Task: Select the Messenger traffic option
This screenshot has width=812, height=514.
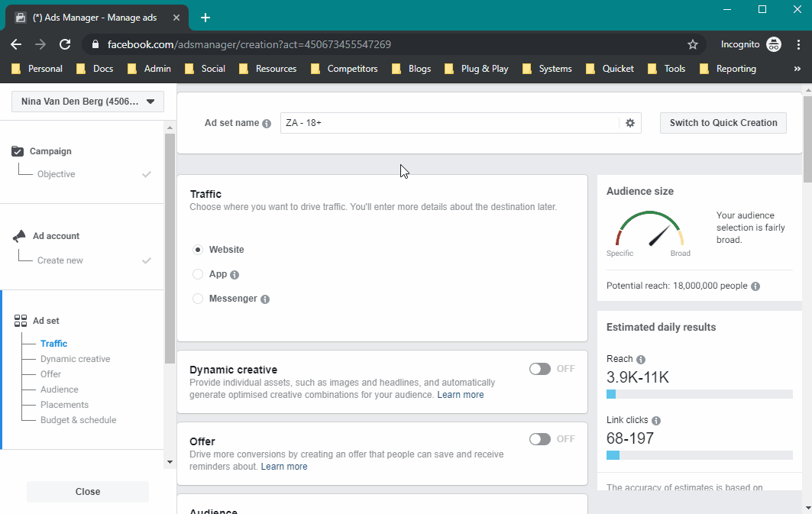Action: point(198,299)
